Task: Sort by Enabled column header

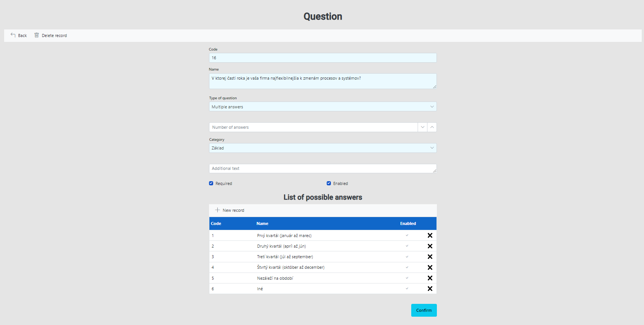Action: click(x=408, y=223)
